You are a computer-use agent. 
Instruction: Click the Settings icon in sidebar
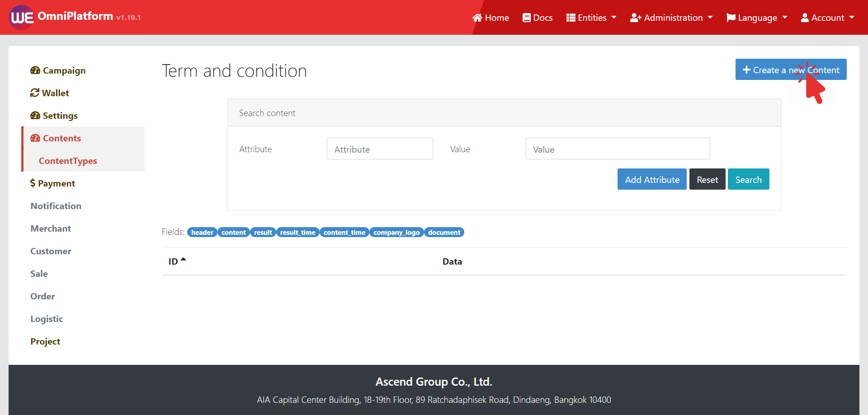pyautogui.click(x=35, y=116)
